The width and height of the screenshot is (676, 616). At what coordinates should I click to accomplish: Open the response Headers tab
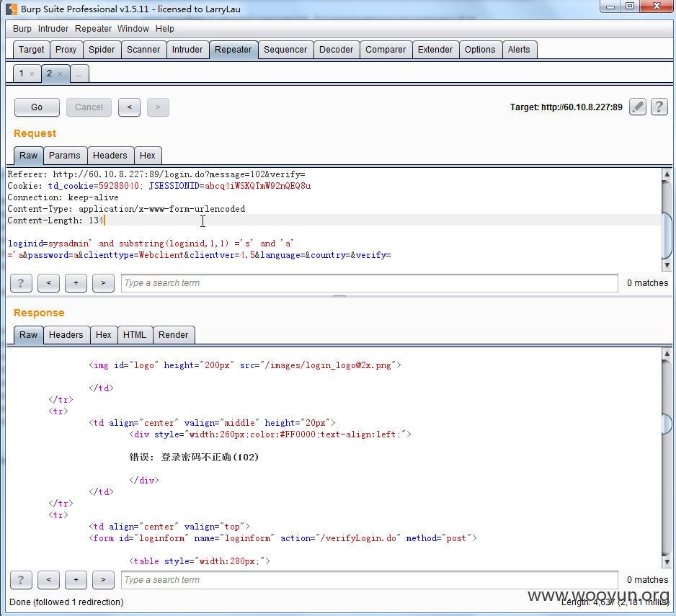pos(66,335)
